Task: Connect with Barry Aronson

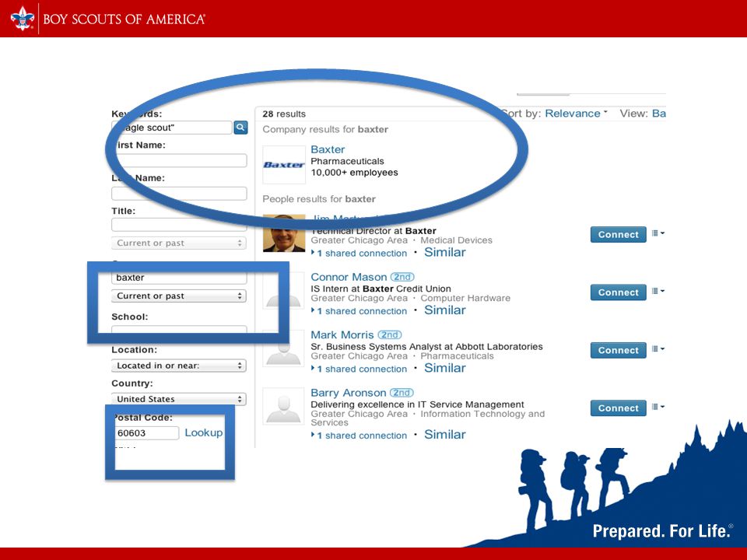Action: point(619,408)
